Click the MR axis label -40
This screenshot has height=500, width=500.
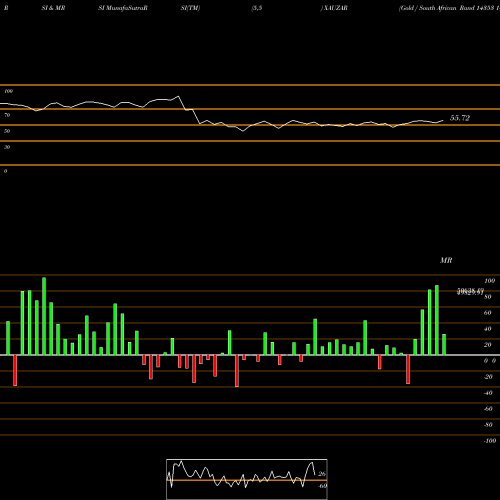[x=488, y=393]
